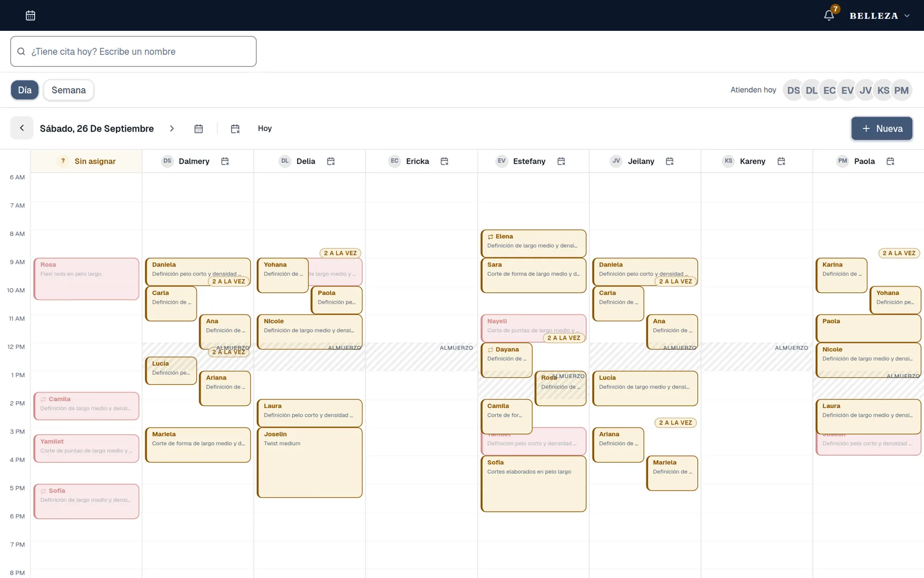Open Laura's appointment under Delia
The width and height of the screenshot is (924, 578).
[310, 413]
